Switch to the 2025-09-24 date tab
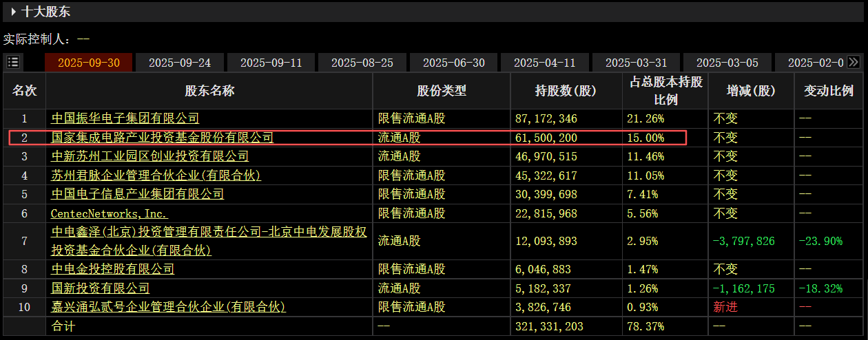868x340 pixels. (x=180, y=63)
